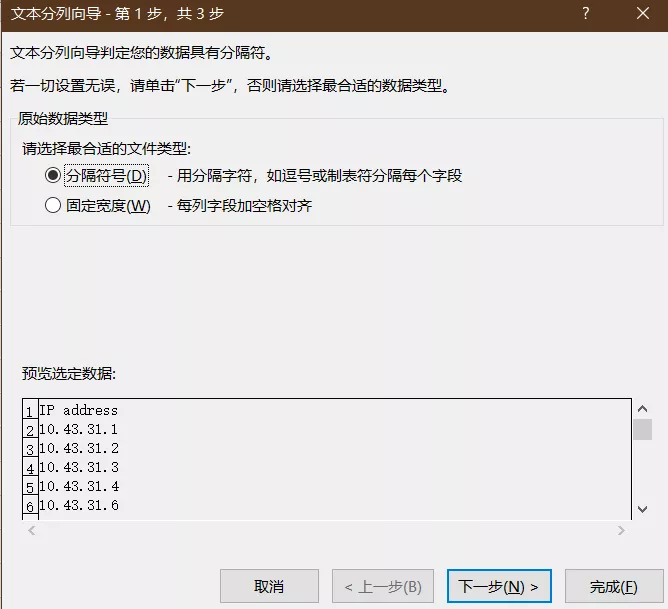
Task: Click the preview's horizontal scroll left arrow
Action: (x=31, y=529)
